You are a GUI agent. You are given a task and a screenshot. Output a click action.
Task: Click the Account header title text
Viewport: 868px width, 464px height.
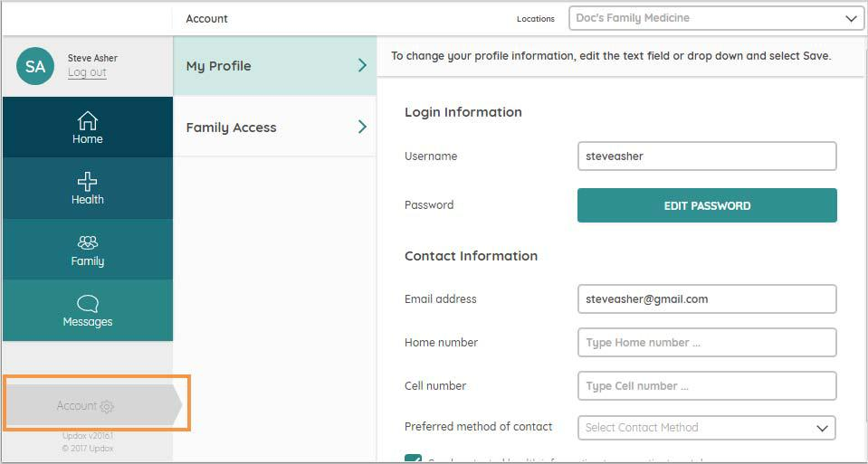[x=206, y=19]
